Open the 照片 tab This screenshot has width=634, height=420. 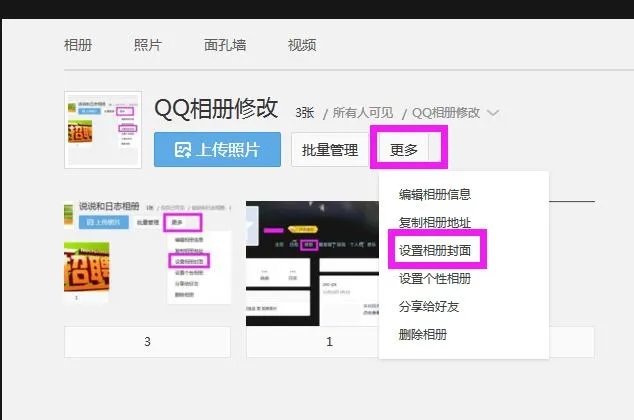[x=148, y=45]
